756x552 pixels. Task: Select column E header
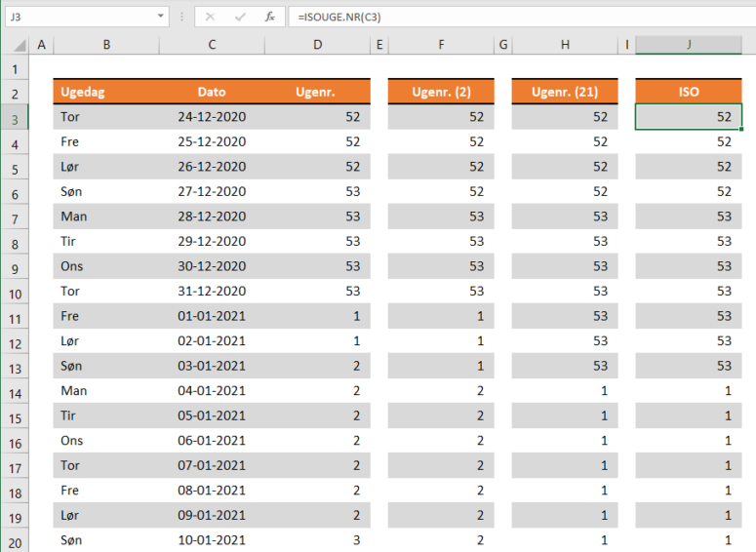point(379,45)
